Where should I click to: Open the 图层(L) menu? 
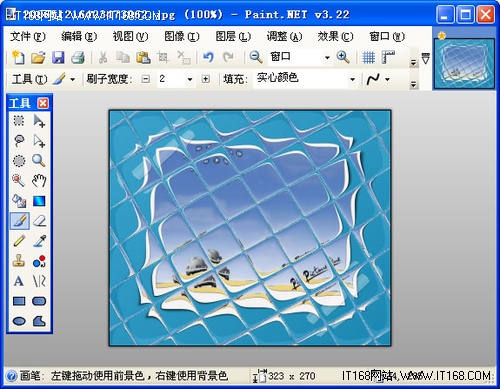(233, 36)
